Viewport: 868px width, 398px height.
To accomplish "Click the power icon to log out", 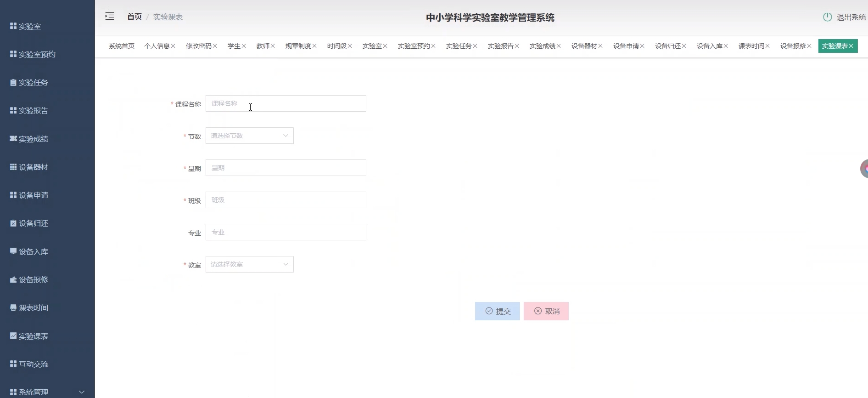I will point(827,17).
